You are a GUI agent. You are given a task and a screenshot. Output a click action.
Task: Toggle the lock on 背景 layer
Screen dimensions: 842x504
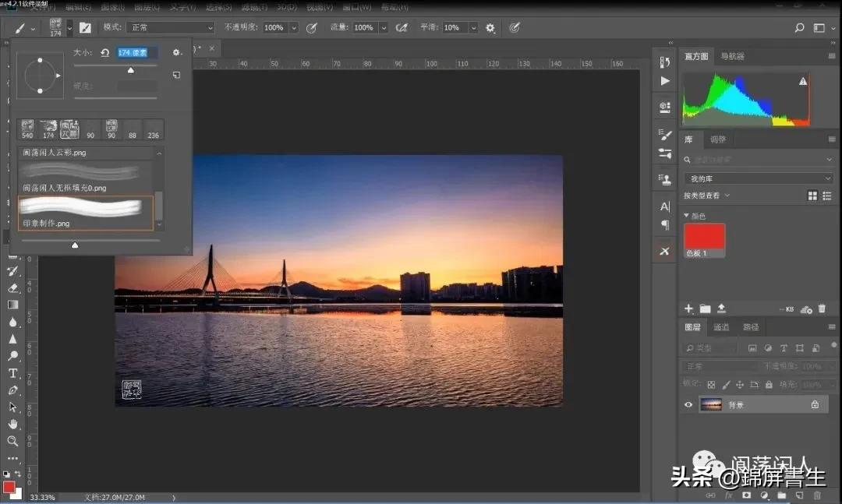pos(815,404)
